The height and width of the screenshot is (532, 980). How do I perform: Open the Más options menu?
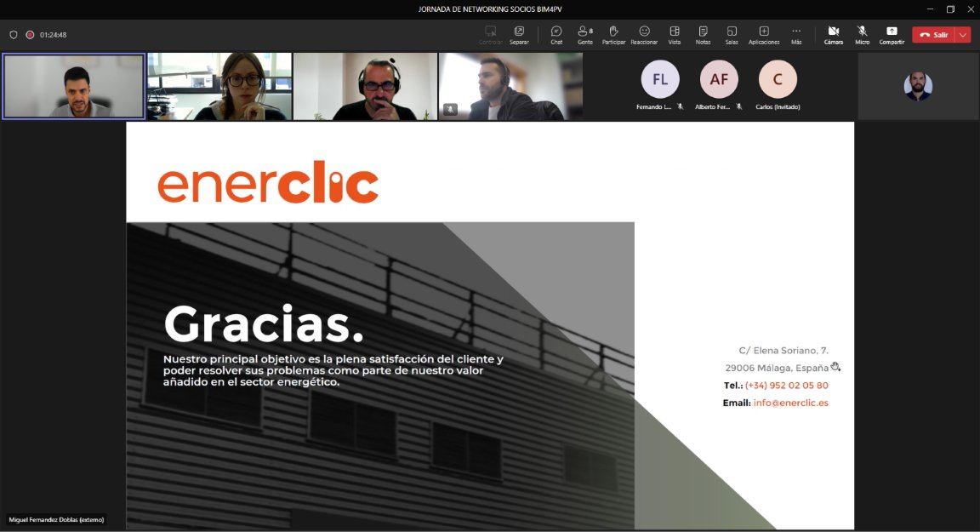click(x=796, y=35)
